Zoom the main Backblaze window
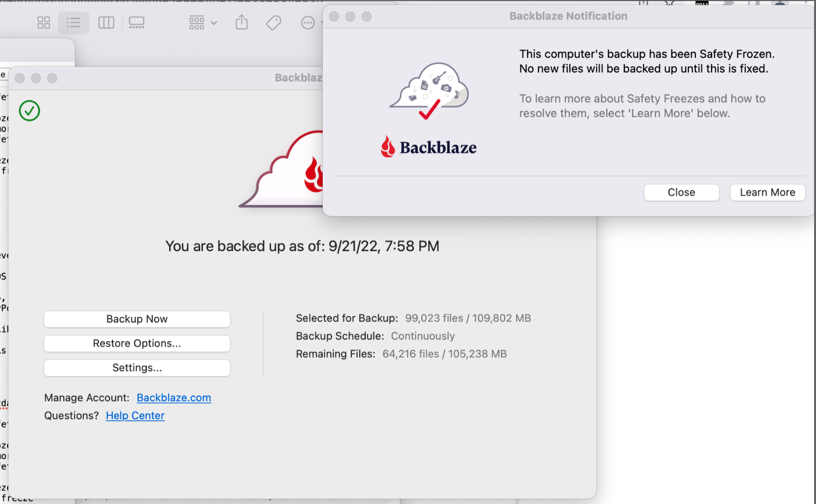 click(52, 78)
